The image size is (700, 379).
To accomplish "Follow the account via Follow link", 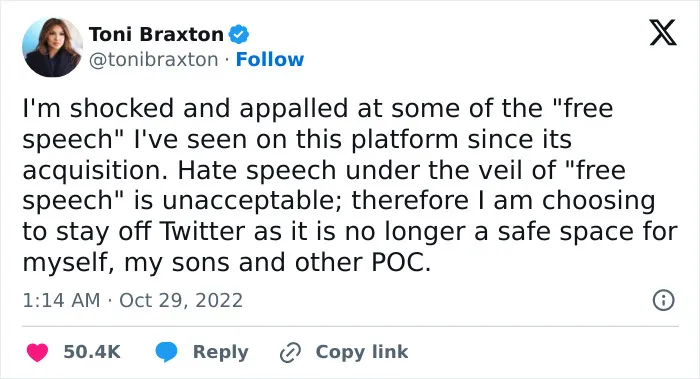I will tap(270, 59).
